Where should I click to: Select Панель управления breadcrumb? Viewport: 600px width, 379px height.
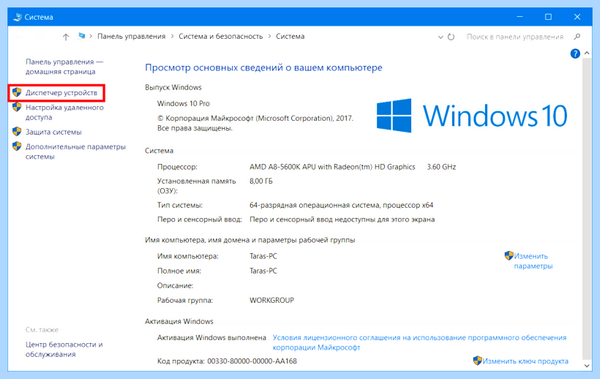(131, 36)
